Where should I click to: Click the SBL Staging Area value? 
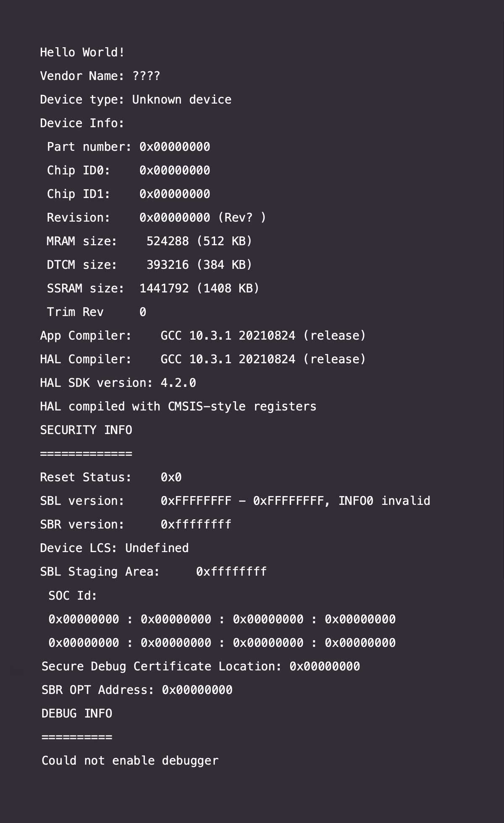(231, 572)
